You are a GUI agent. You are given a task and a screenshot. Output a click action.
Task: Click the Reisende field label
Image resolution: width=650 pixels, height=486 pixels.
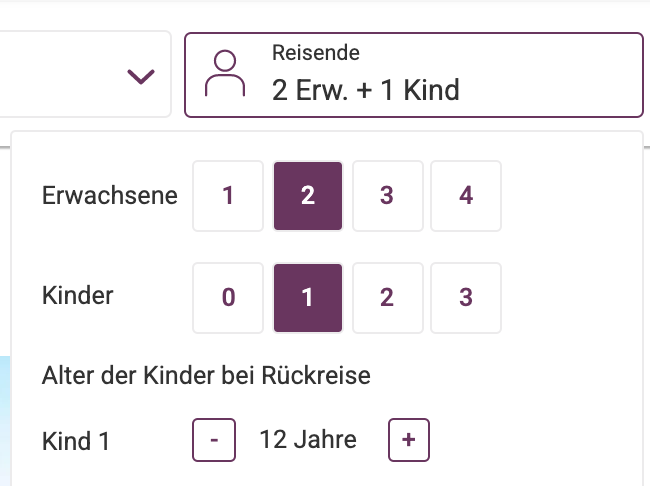[x=316, y=53]
